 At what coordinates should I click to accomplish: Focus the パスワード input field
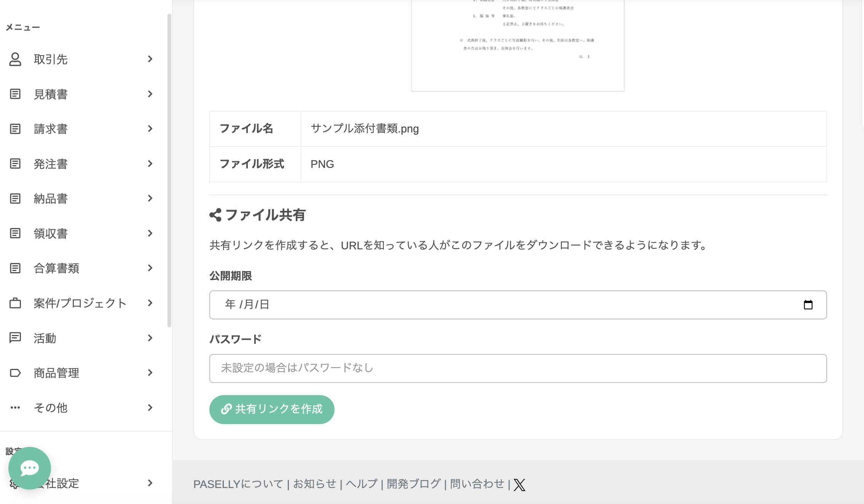pos(518,368)
